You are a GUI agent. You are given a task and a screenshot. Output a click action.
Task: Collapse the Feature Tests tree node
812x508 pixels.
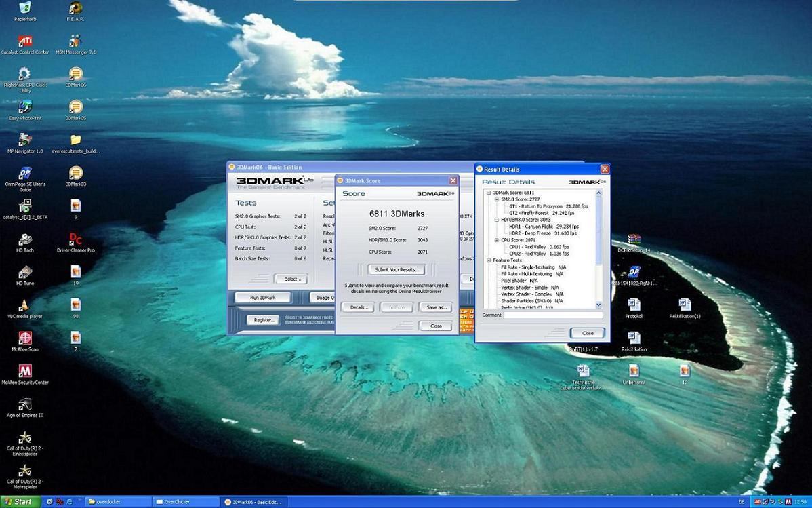pos(488,260)
